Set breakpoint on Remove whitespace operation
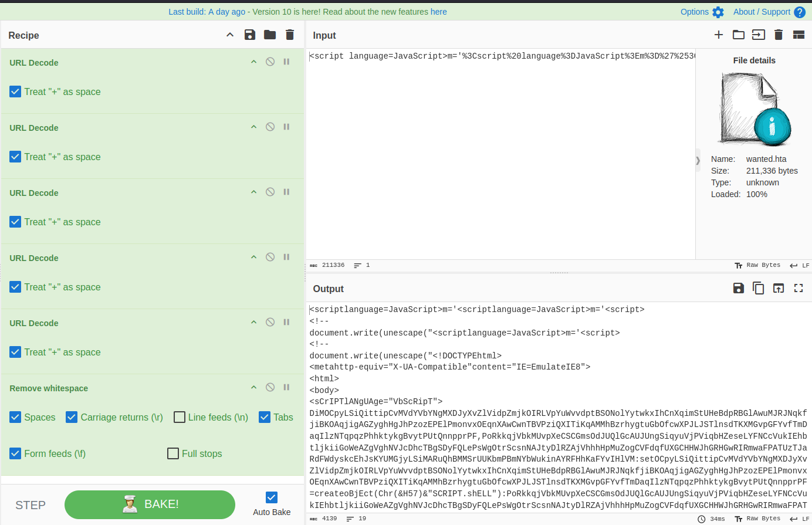The height and width of the screenshot is (525, 812). pos(286,387)
